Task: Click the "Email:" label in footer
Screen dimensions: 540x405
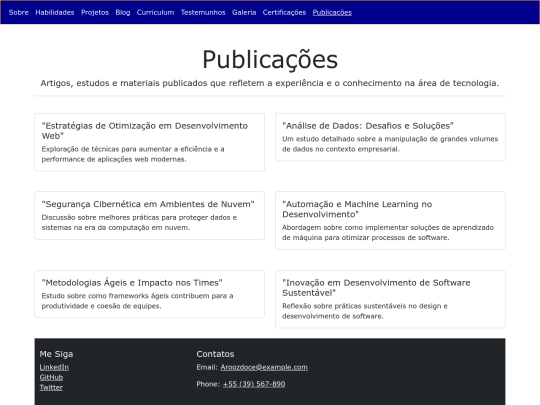Action: [207, 367]
